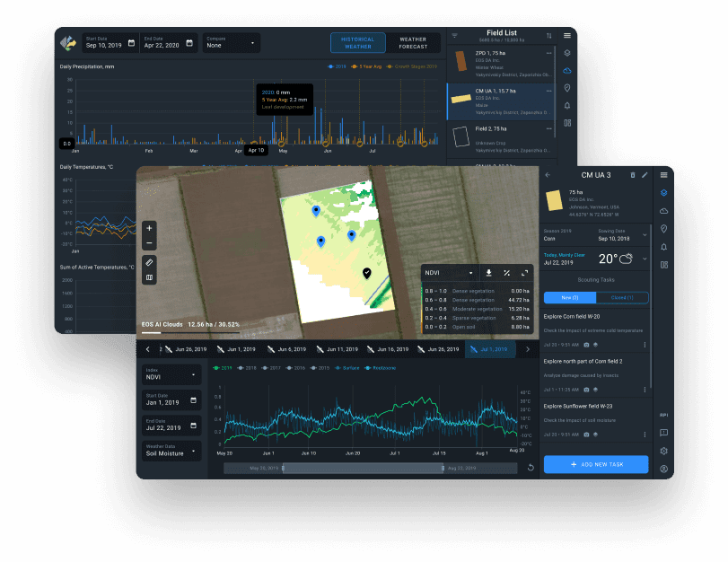The image size is (728, 562).
Task: Select the ruler measure tool on the map
Action: pyautogui.click(x=149, y=263)
